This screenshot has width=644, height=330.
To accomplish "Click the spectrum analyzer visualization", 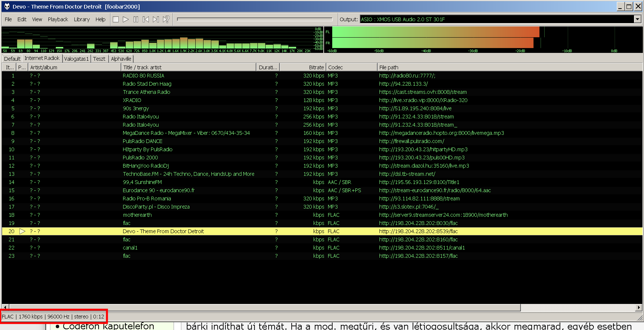I will click(x=163, y=39).
